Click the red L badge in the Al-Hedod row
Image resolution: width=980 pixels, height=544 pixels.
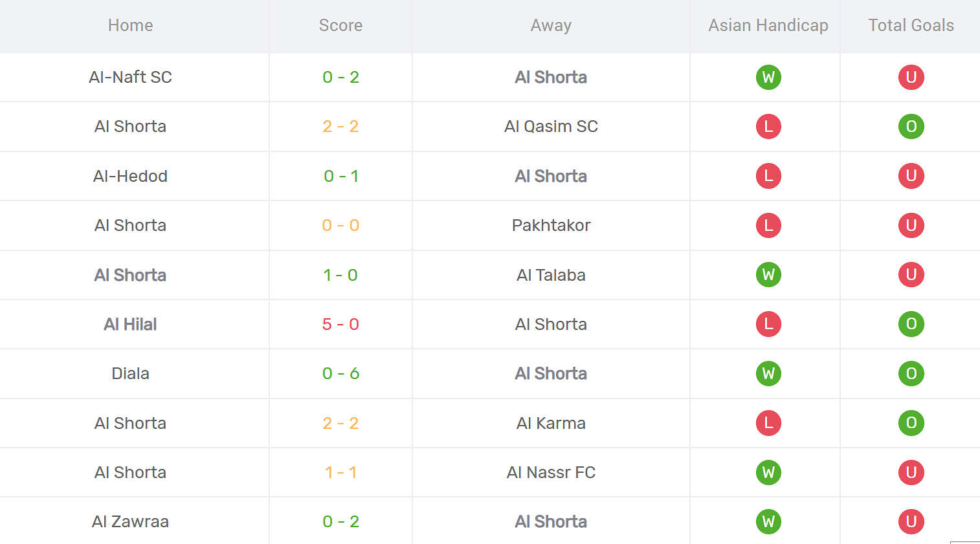pyautogui.click(x=768, y=176)
